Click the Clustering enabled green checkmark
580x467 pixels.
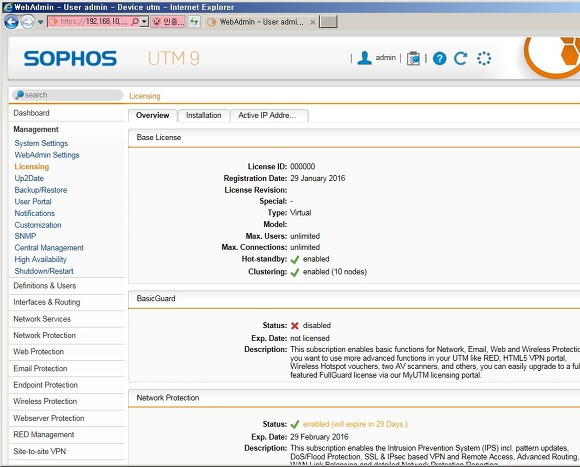295,272
